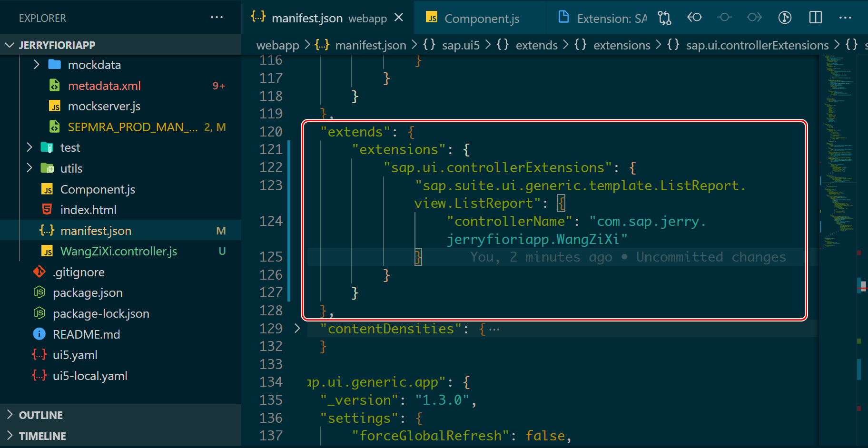Click the HTML5 icon beside index.html
The height and width of the screenshot is (448, 868).
47,209
